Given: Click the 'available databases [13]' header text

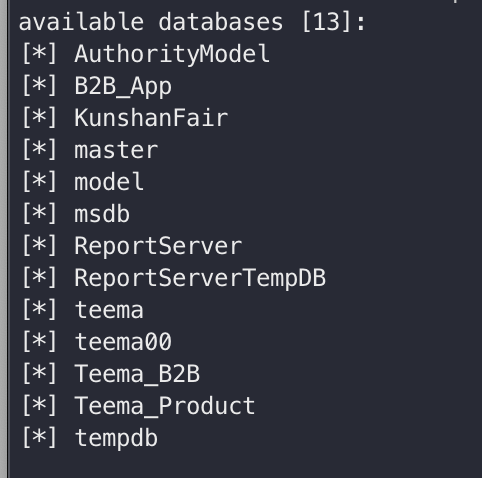Looking at the screenshot, I should click(192, 23).
